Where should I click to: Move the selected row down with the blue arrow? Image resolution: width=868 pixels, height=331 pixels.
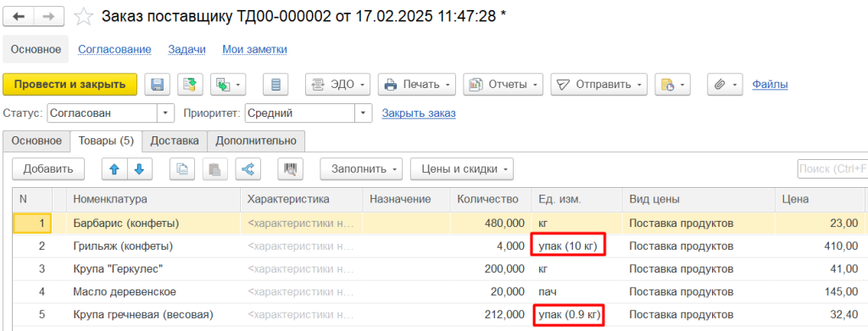coord(140,169)
